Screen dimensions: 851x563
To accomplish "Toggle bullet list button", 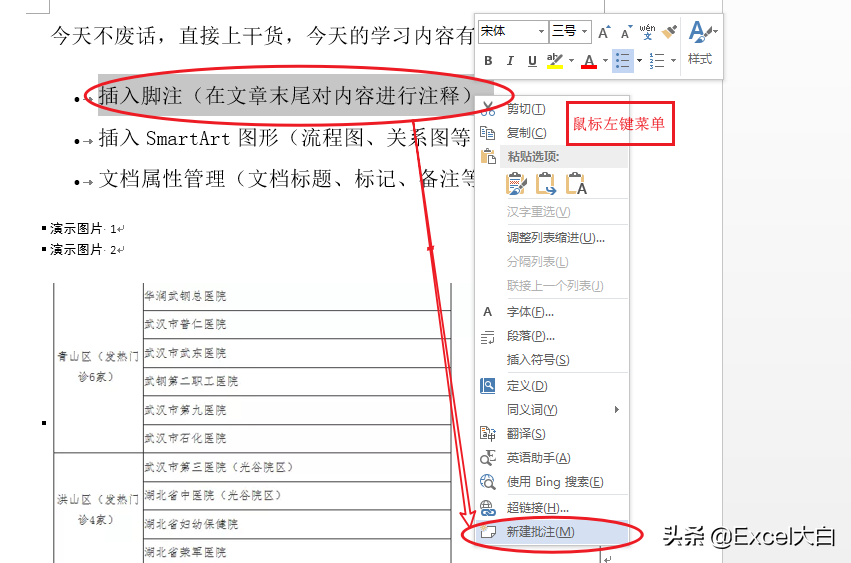I will [x=623, y=61].
